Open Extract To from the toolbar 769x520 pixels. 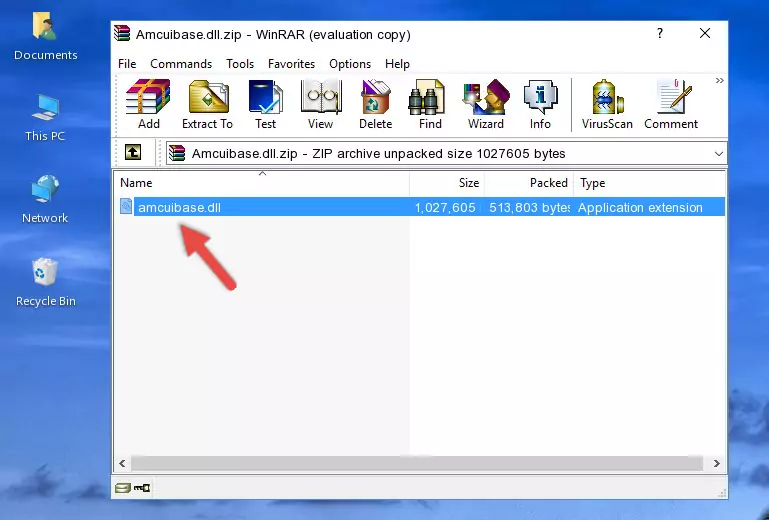pyautogui.click(x=207, y=104)
